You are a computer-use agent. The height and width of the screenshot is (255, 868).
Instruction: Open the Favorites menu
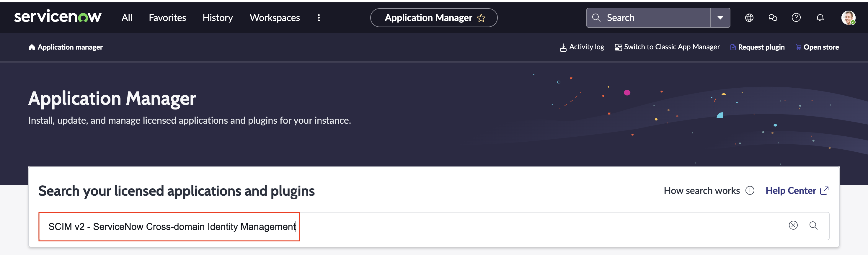click(x=167, y=17)
